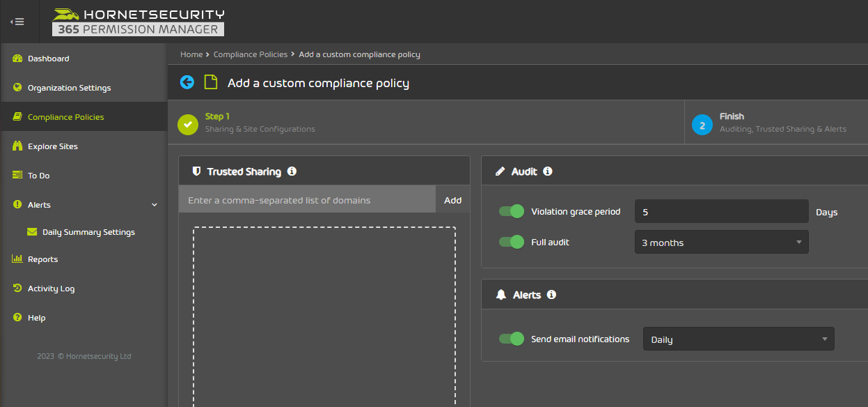Image resolution: width=868 pixels, height=407 pixels.
Task: Click the comma-separated domains input field
Action: coord(307,199)
